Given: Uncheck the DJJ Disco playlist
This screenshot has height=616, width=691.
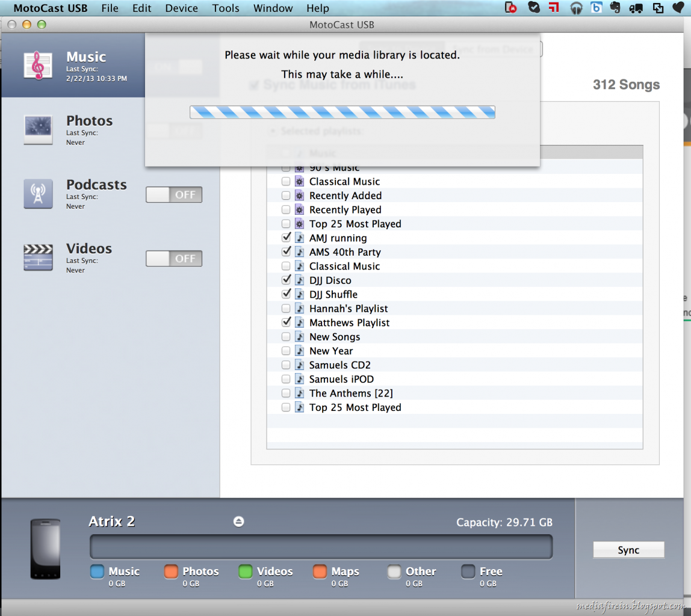Looking at the screenshot, I should [286, 280].
